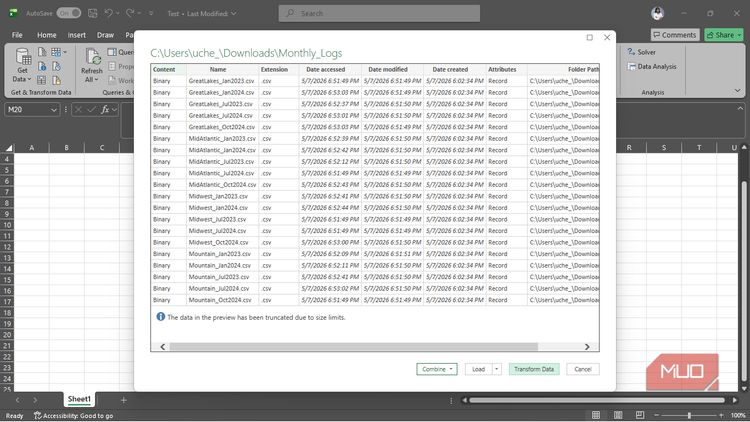This screenshot has height=422, width=750.
Task: Open the Load button dropdown arrow
Action: pos(496,369)
